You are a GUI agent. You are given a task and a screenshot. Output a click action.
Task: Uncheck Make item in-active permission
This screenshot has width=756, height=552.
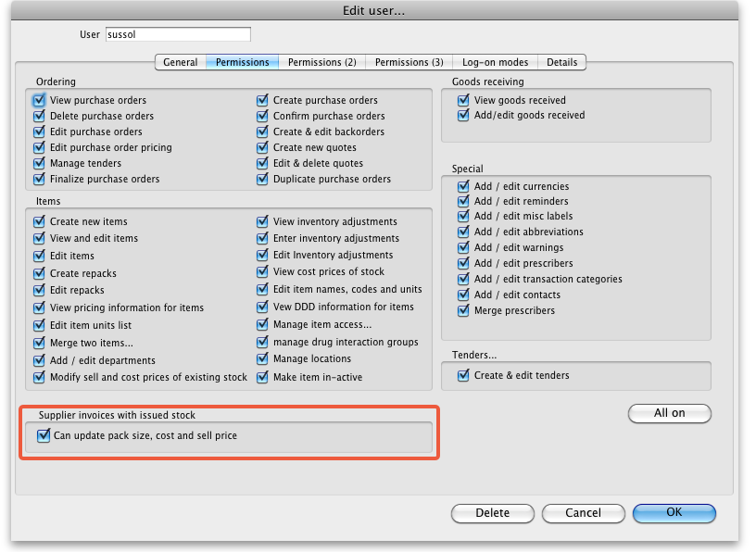click(x=262, y=377)
